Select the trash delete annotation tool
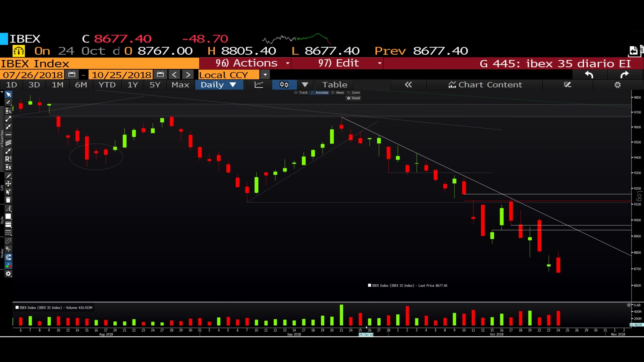The height and width of the screenshot is (362, 644). 8,200
